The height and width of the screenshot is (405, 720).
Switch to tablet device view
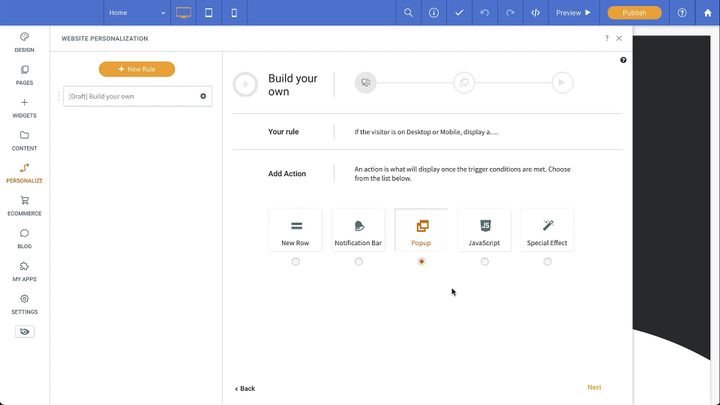[x=209, y=13]
